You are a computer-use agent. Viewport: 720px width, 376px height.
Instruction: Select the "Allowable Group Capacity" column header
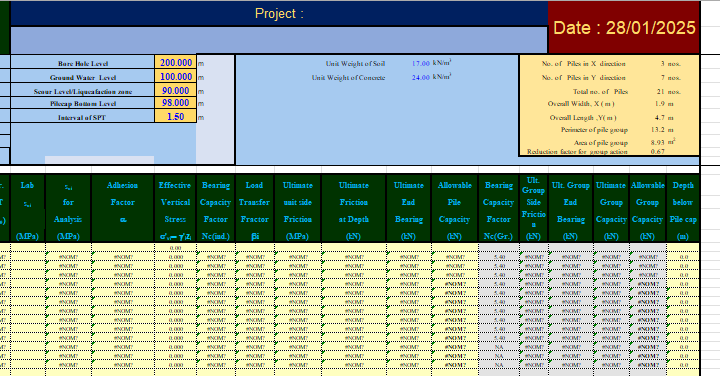647,209
